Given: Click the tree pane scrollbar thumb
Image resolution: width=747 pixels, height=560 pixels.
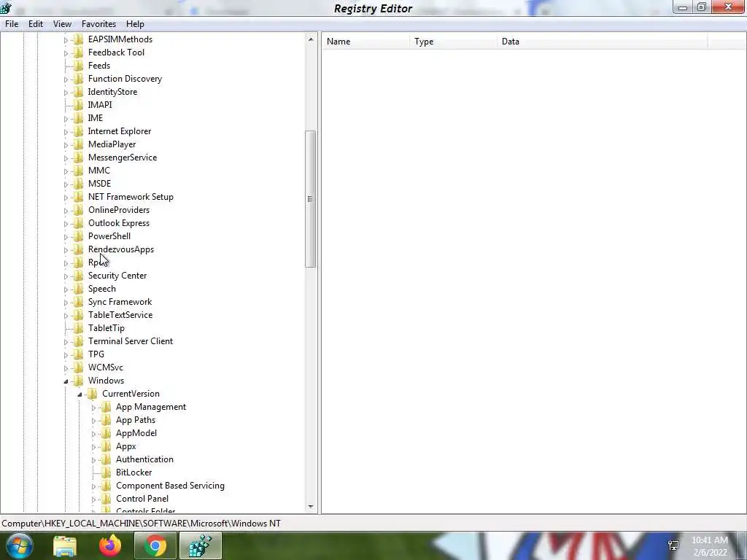Looking at the screenshot, I should pos(311,199).
